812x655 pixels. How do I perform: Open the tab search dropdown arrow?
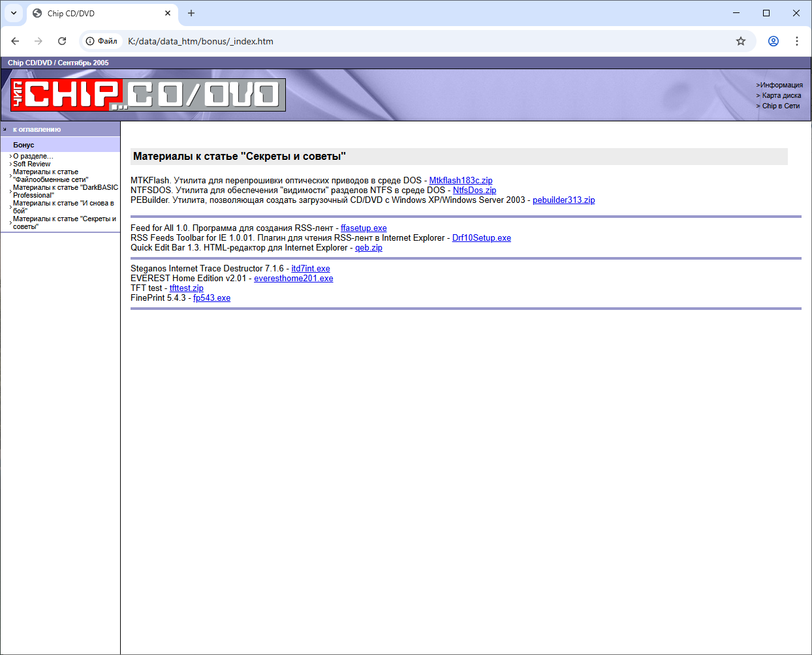[14, 13]
